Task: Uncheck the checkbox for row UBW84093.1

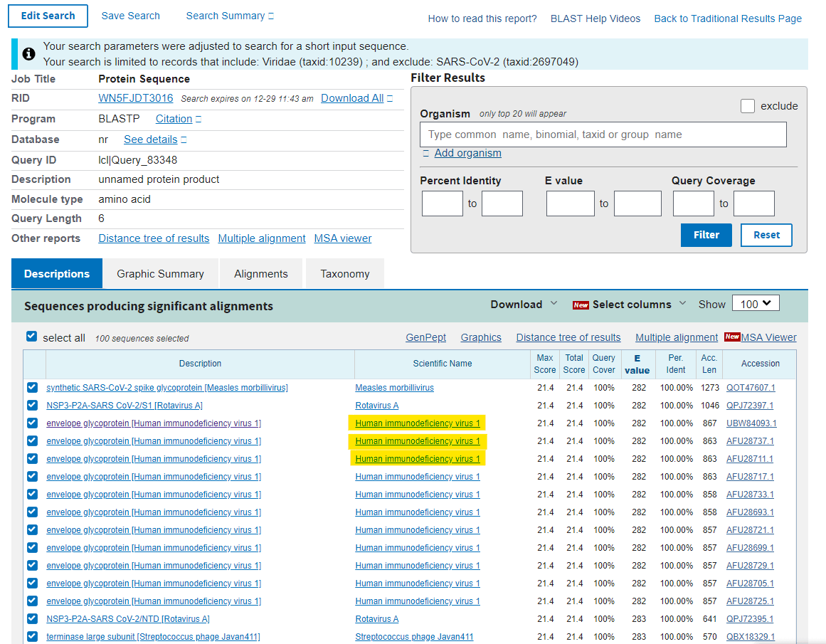Action: [32, 423]
